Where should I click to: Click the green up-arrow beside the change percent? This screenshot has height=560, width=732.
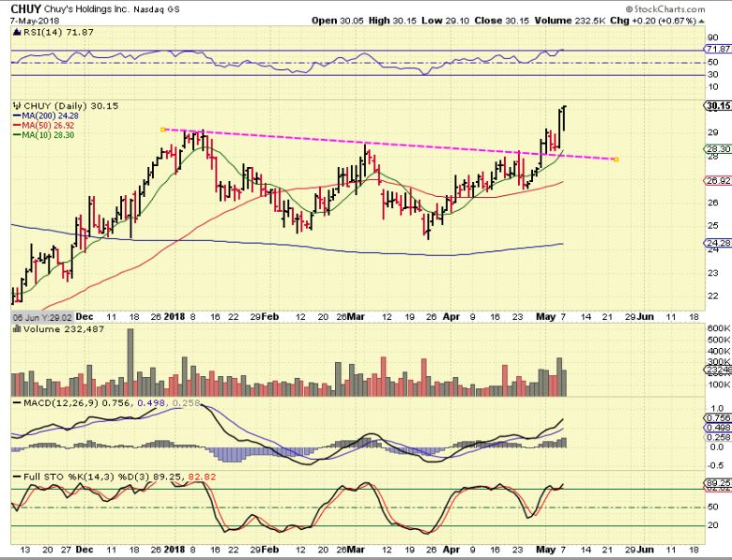(x=701, y=21)
